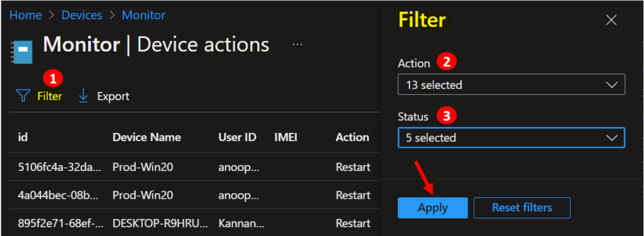
Task: Click Restart in the 4a044bec row
Action: (x=353, y=195)
